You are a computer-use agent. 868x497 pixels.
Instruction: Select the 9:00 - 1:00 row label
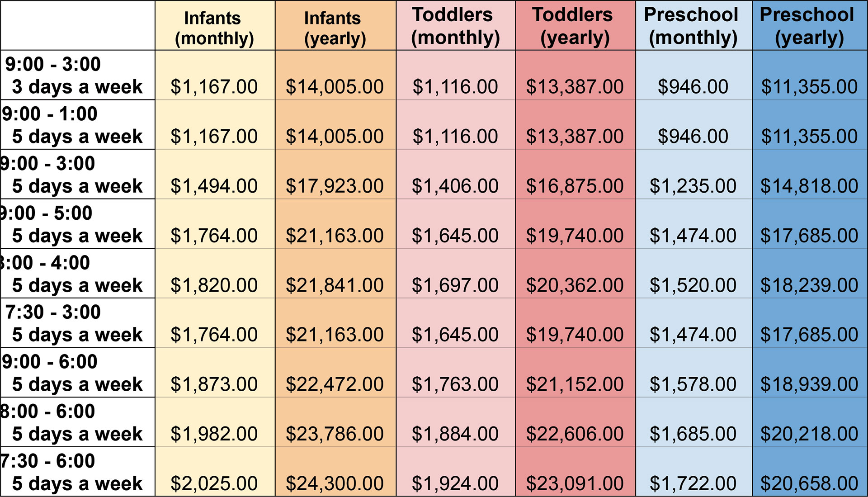[77, 125]
